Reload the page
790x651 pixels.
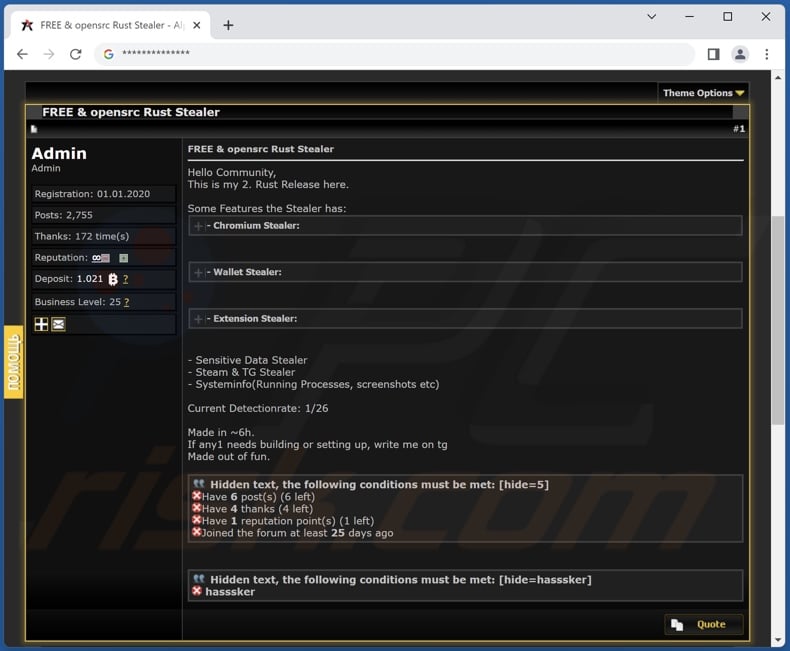(76, 54)
